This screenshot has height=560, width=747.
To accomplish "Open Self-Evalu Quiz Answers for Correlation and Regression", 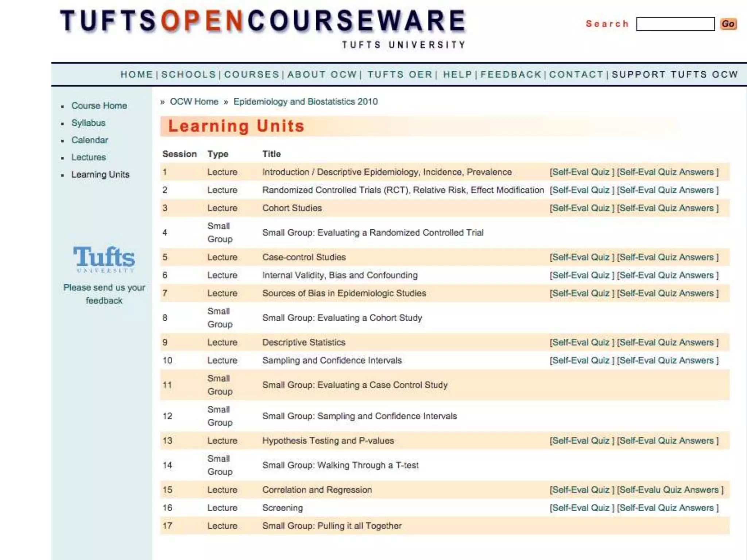I will [670, 490].
